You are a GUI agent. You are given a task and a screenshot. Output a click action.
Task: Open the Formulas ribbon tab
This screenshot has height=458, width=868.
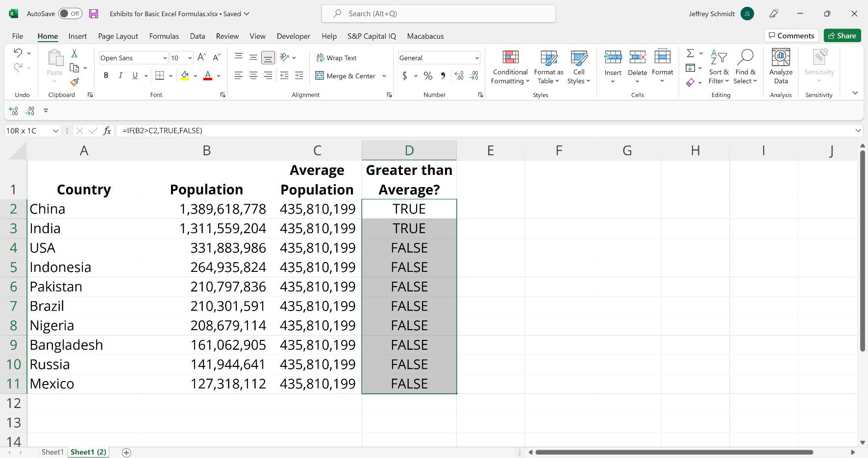pos(164,36)
